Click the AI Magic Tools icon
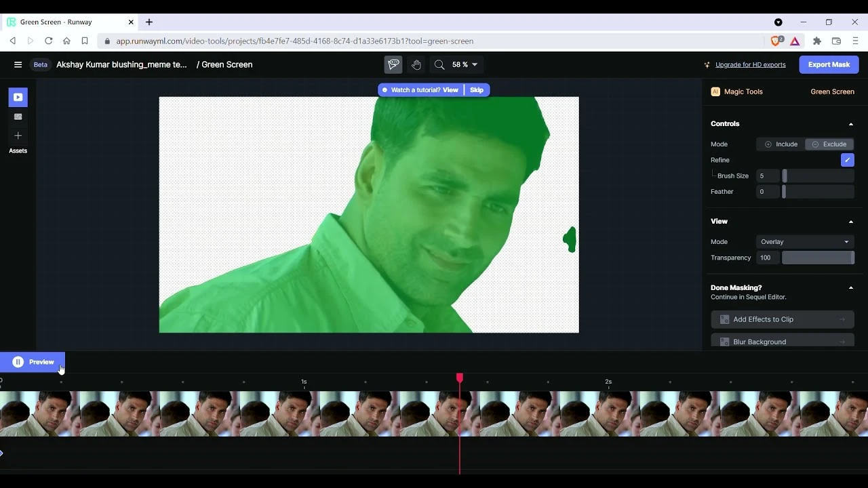The height and width of the screenshot is (488, 868). [x=715, y=91]
